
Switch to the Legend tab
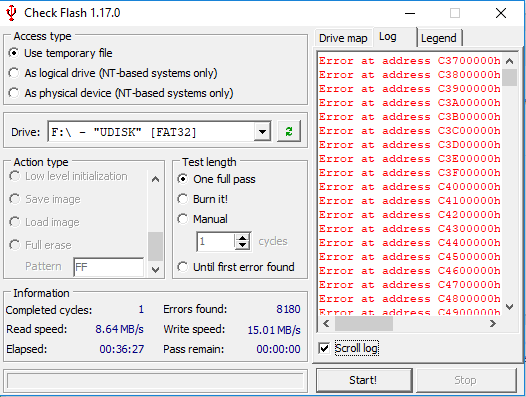click(439, 38)
